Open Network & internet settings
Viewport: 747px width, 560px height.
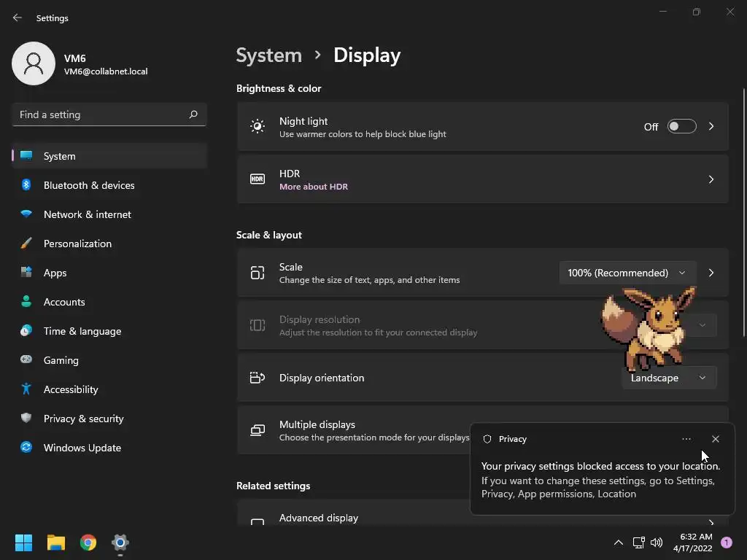click(x=87, y=214)
